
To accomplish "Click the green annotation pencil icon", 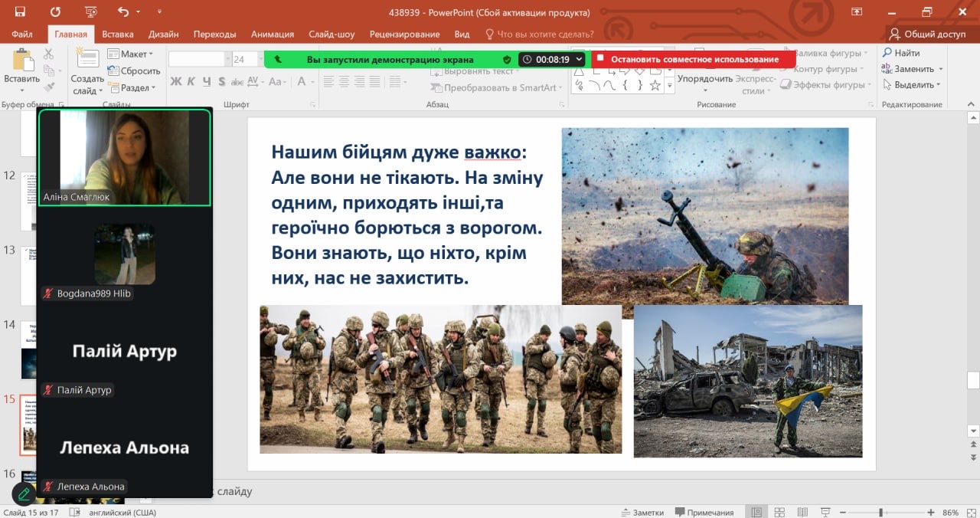I will click(x=24, y=494).
